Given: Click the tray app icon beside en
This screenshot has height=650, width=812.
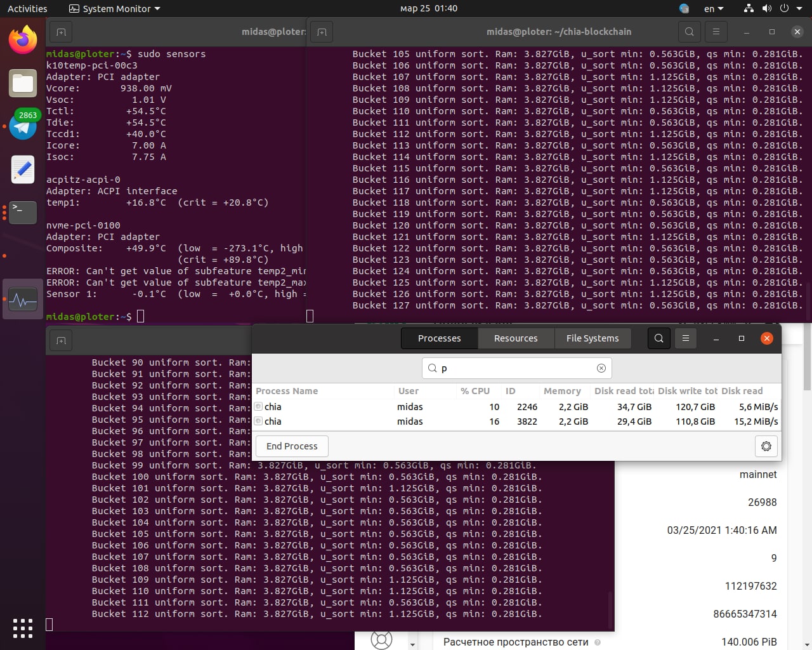Looking at the screenshot, I should tap(684, 9).
